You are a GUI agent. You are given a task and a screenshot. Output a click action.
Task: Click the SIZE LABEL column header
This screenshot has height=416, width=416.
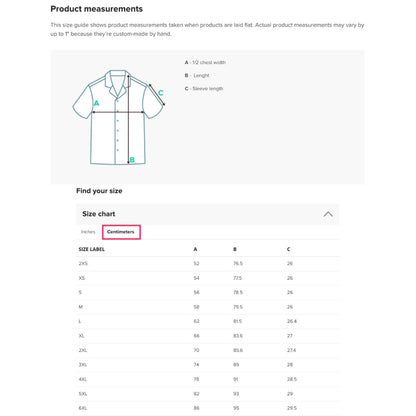92,249
